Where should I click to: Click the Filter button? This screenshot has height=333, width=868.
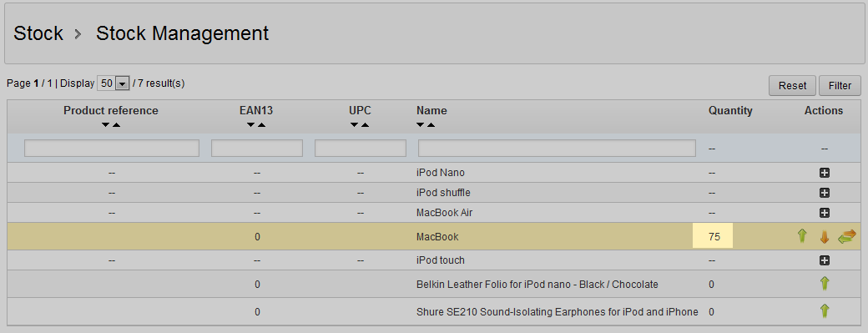coord(840,86)
